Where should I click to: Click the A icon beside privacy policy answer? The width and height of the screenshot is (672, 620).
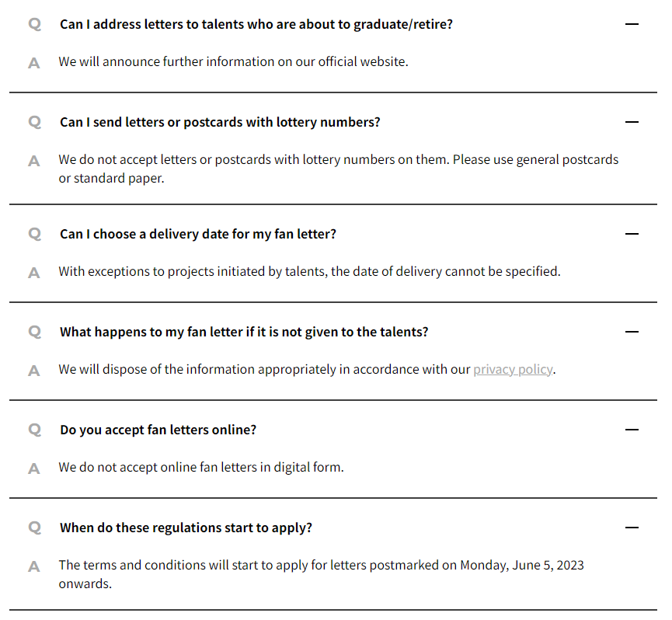(x=34, y=371)
